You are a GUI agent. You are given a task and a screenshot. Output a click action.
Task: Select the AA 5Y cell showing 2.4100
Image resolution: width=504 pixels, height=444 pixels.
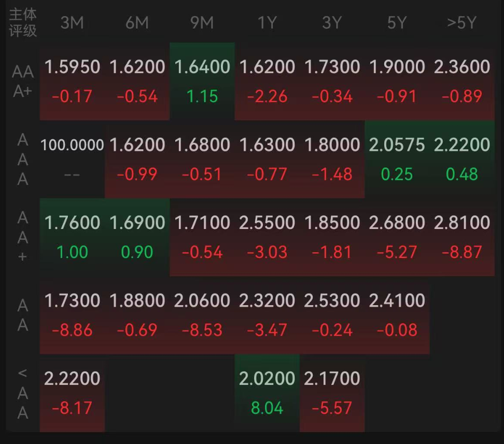tap(397, 315)
